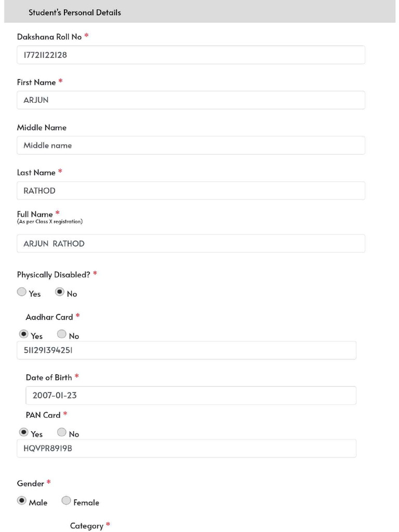Edit the Last Name field RATHOD
The width and height of the screenshot is (399, 532).
click(x=191, y=191)
